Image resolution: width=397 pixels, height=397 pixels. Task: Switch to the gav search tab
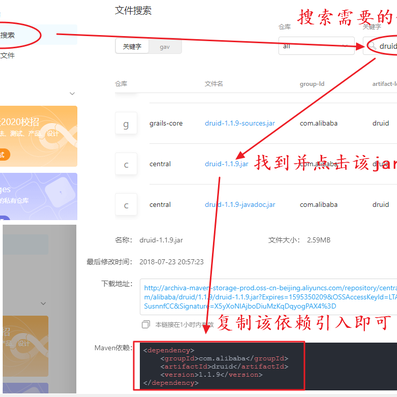pyautogui.click(x=165, y=47)
